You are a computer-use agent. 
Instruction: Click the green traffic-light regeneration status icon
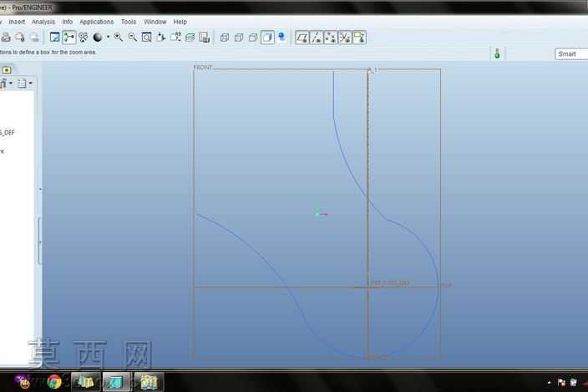(497, 53)
